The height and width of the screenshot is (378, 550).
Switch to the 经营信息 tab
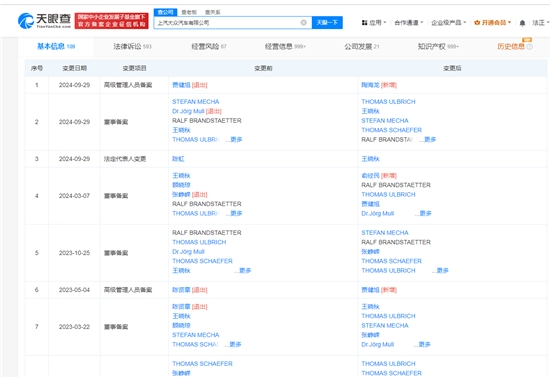(285, 46)
